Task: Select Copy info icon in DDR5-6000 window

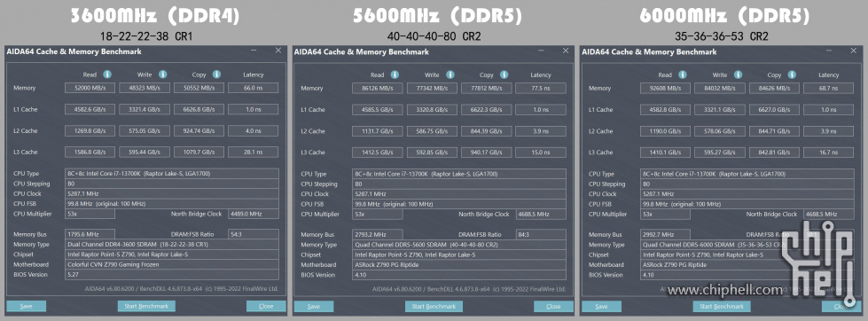Action: point(792,74)
